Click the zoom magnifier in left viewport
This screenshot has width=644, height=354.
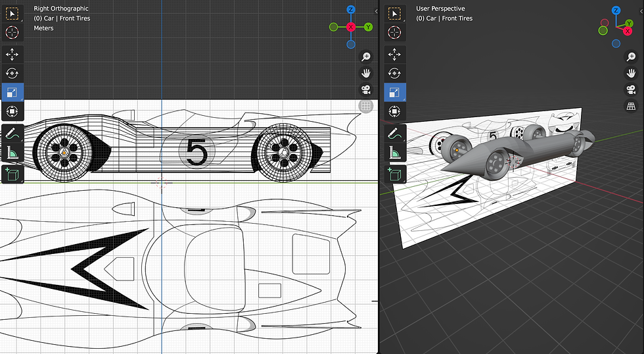[x=366, y=57]
